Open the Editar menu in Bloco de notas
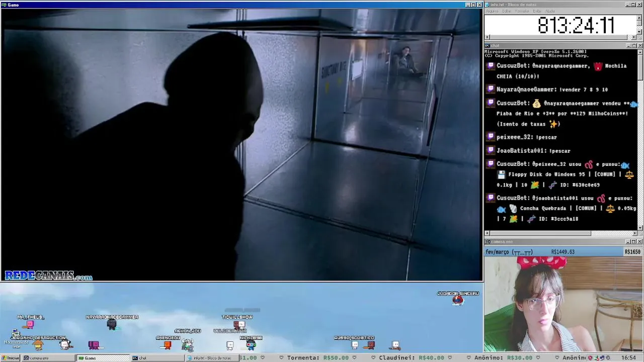Viewport: 644px width, 362px height. [x=507, y=11]
